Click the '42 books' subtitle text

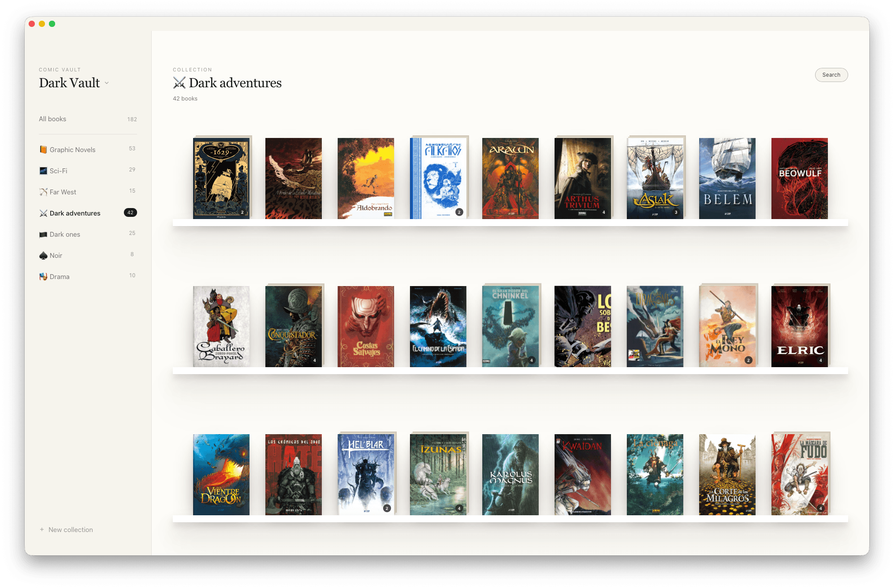pos(185,99)
